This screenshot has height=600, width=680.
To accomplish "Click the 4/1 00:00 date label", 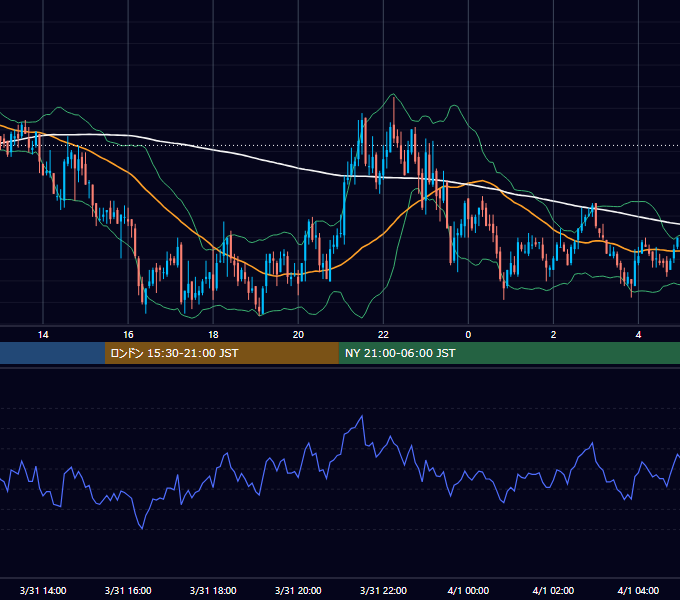I will pos(468,590).
